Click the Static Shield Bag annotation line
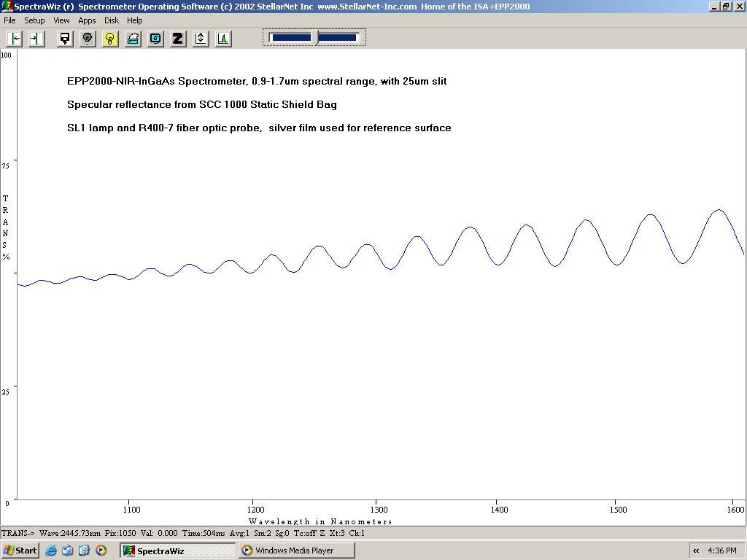This screenshot has height=560, width=747. [x=202, y=105]
